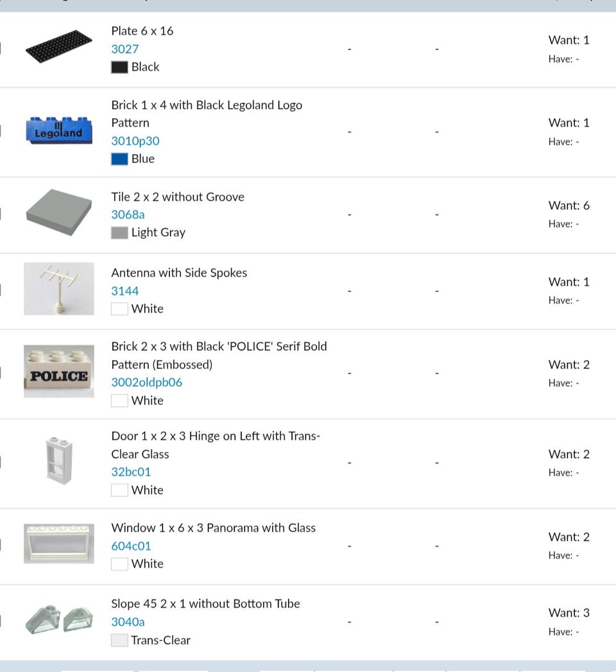The height and width of the screenshot is (672, 616).
Task: Open the 3002oldpb06 part link
Action: (x=146, y=382)
